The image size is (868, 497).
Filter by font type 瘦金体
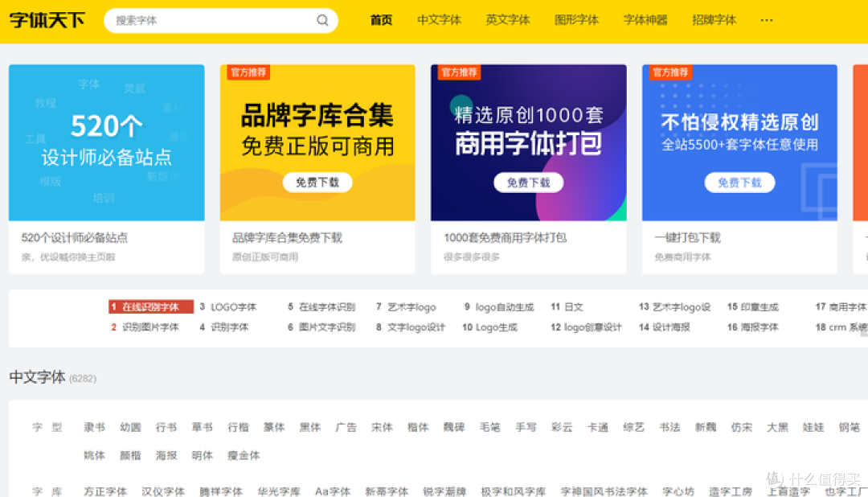244,455
